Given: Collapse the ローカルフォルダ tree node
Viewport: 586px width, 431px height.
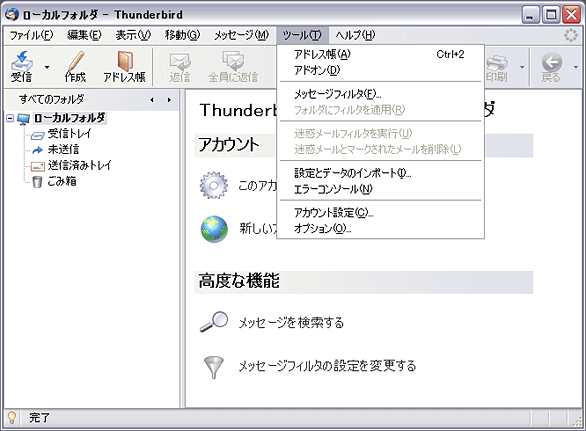Looking at the screenshot, I should point(10,118).
